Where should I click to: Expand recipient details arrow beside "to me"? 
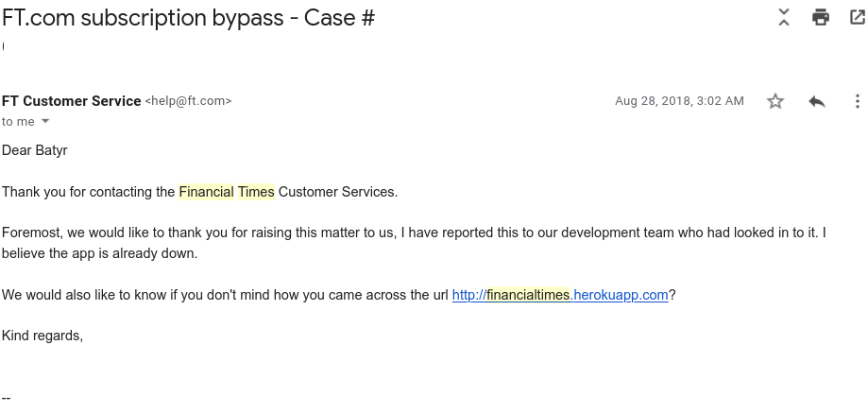45,121
